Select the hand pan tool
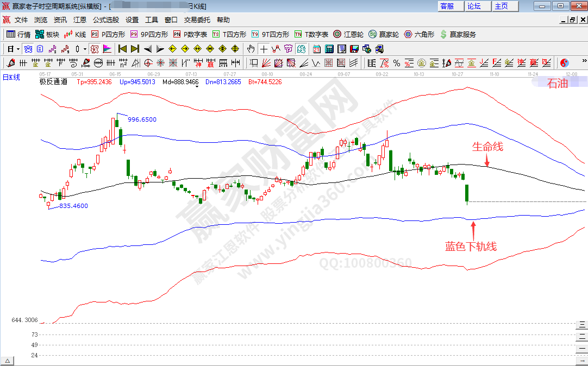 [251, 49]
